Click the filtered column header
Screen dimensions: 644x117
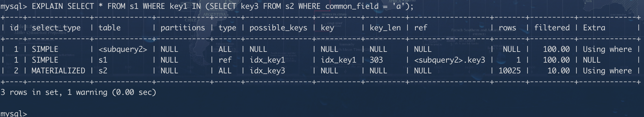552,28
